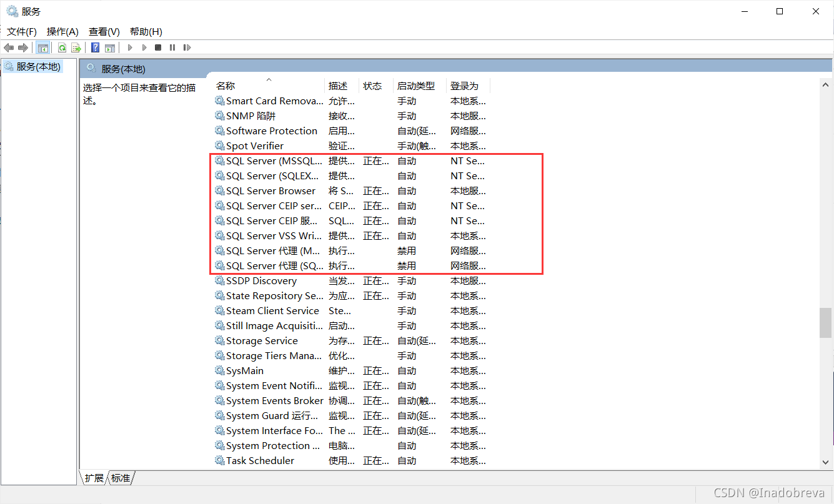The image size is (834, 504).
Task: Sort by the 描述 column header
Action: coord(342,86)
